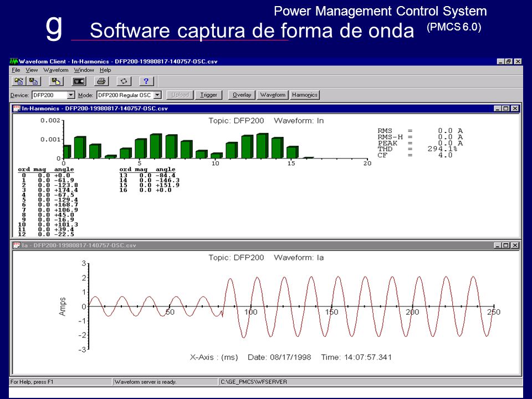Click the RMS-H readout label

pos(390,137)
